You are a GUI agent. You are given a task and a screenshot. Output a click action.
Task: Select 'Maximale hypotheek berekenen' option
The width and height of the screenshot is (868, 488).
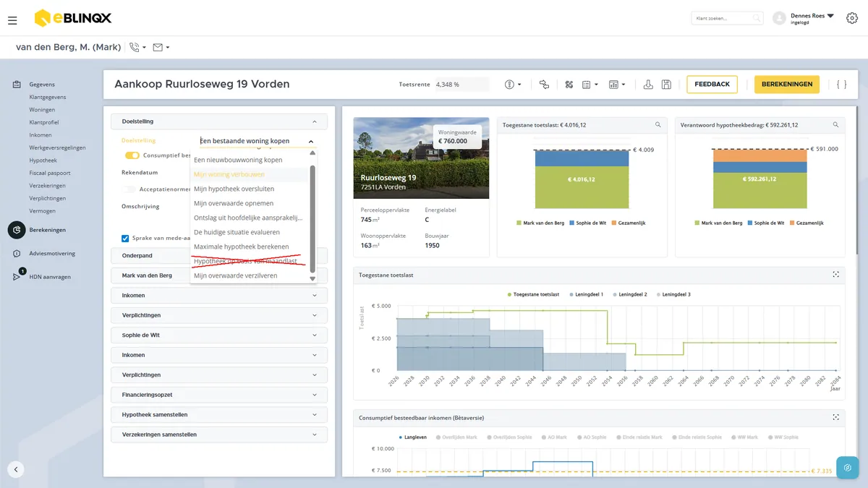tap(250, 247)
